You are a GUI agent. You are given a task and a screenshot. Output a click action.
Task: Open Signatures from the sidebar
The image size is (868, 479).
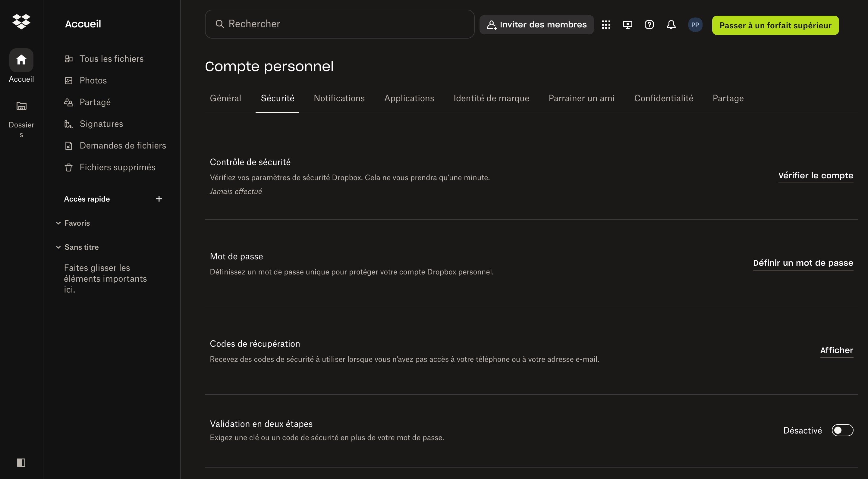102,124
